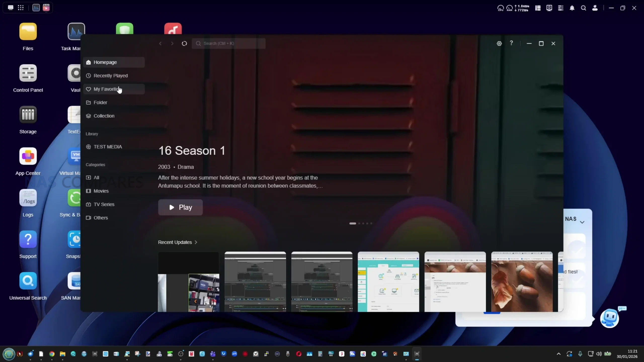Open the media app settings gear
The height and width of the screenshot is (362, 644).
499,43
